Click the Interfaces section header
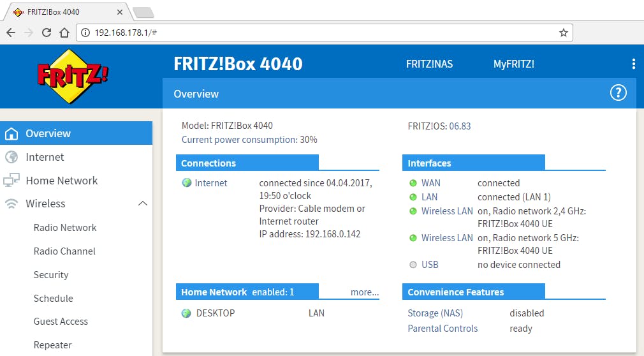The width and height of the screenshot is (644, 356). 474,163
